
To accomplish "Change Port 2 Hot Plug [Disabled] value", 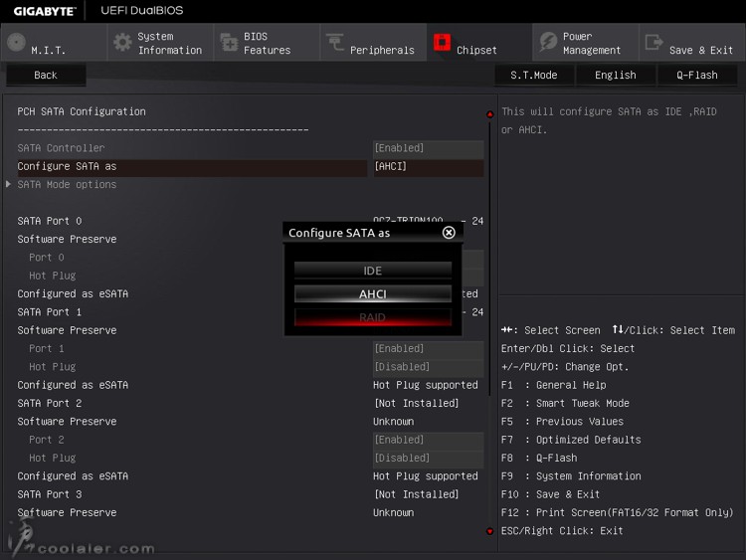I will 428,459.
